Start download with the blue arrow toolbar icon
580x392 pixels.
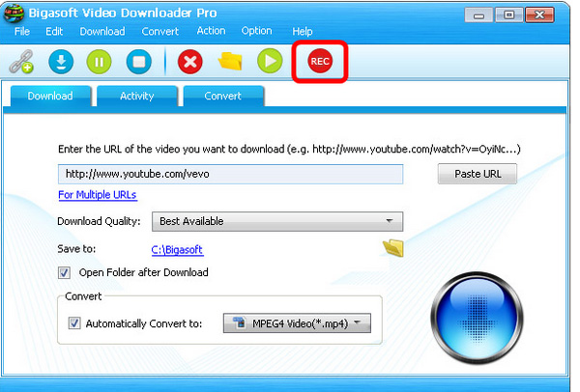coord(61,62)
